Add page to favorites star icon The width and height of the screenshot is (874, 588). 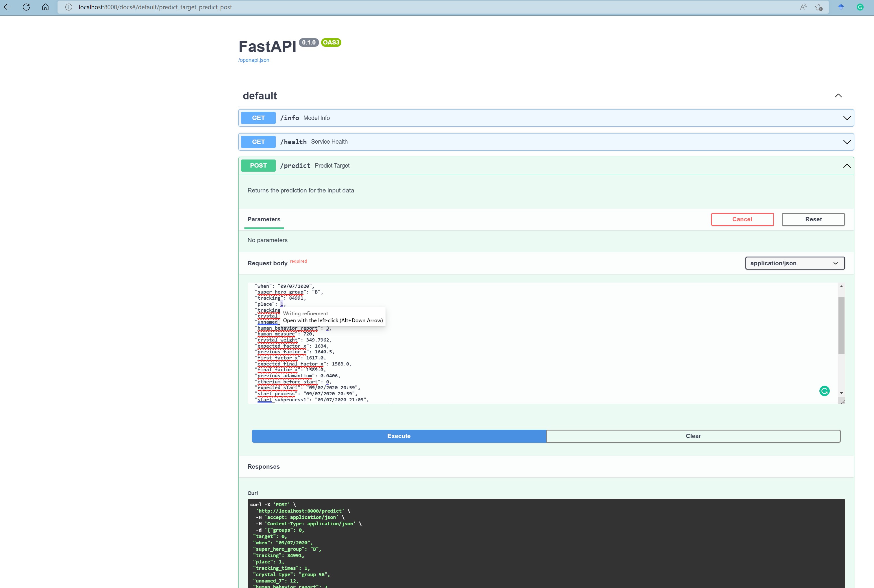[819, 7]
